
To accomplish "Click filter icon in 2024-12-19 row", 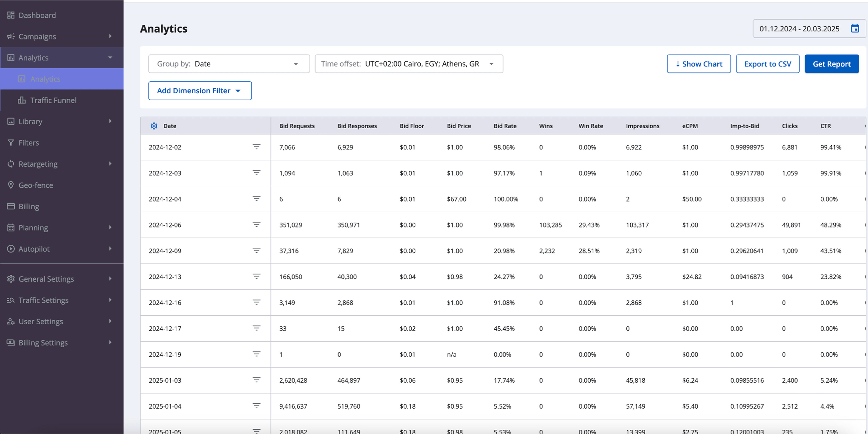I will (256, 354).
